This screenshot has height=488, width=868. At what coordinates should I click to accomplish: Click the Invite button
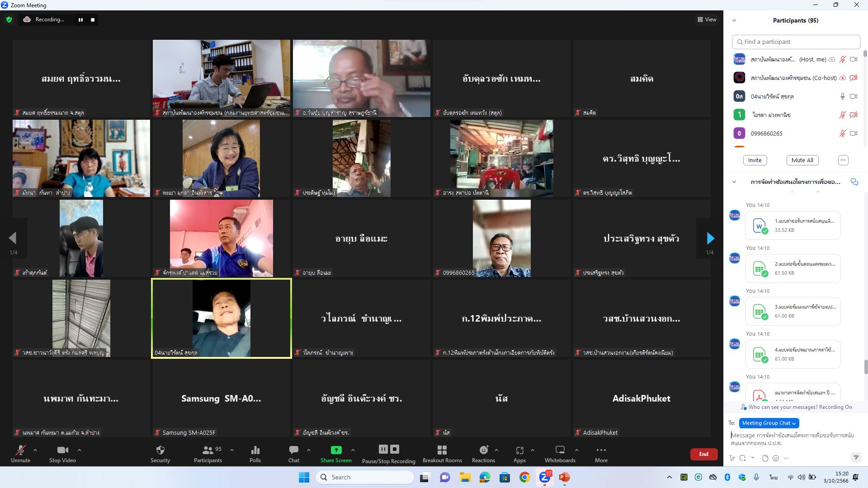[755, 160]
